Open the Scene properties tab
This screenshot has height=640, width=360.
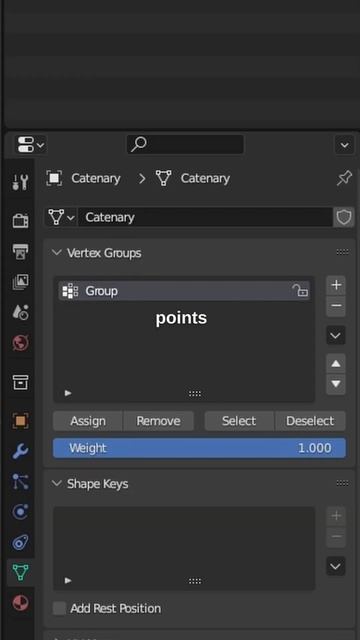click(20, 312)
